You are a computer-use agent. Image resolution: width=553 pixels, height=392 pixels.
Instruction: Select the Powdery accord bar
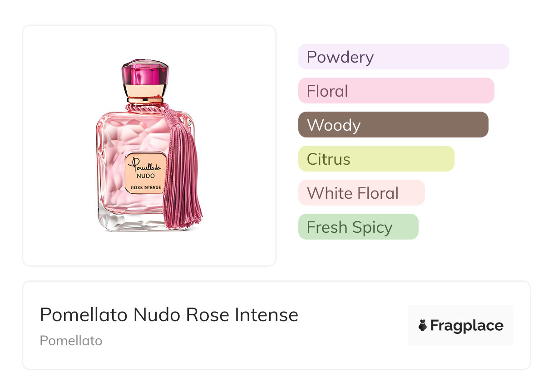click(403, 57)
